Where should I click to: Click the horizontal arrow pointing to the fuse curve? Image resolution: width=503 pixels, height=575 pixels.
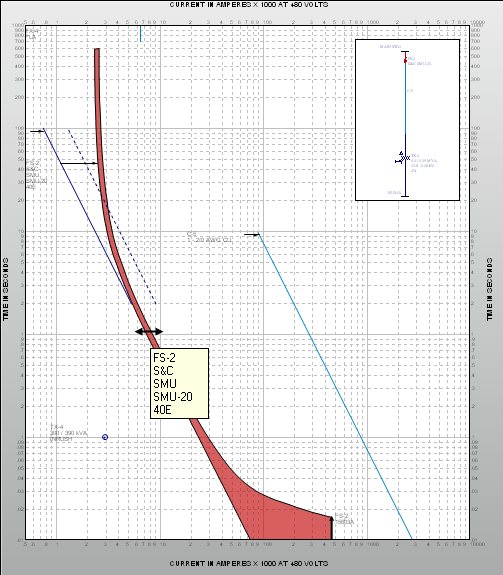tap(79, 163)
